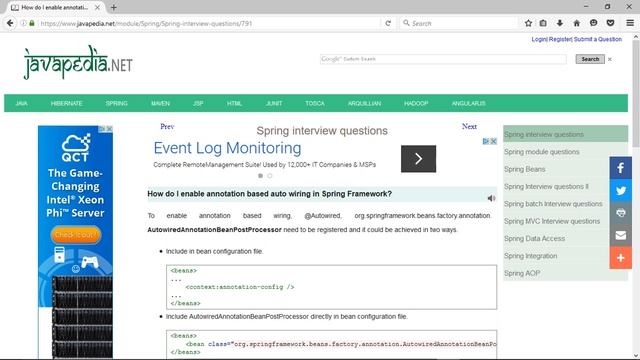This screenshot has width=640, height=360.
Task: Click the print share icon
Action: pos(621,213)
